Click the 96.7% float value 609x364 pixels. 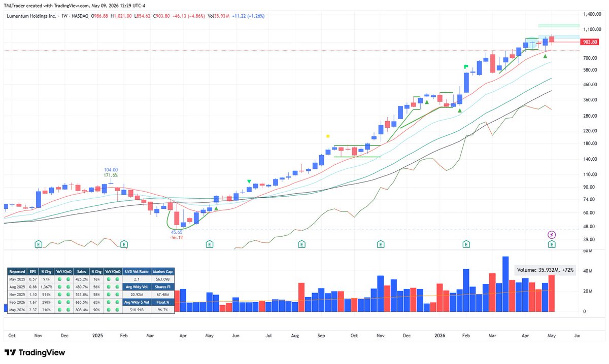coord(162,309)
